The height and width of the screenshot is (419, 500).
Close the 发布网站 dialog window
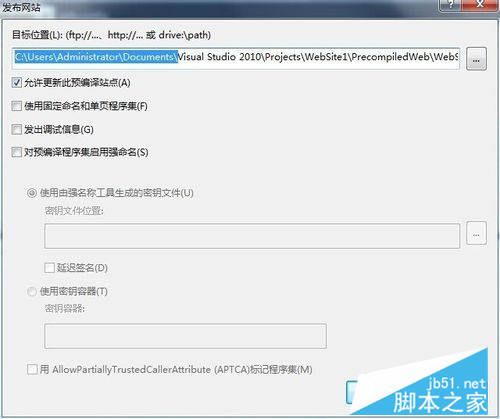(x=480, y=5)
